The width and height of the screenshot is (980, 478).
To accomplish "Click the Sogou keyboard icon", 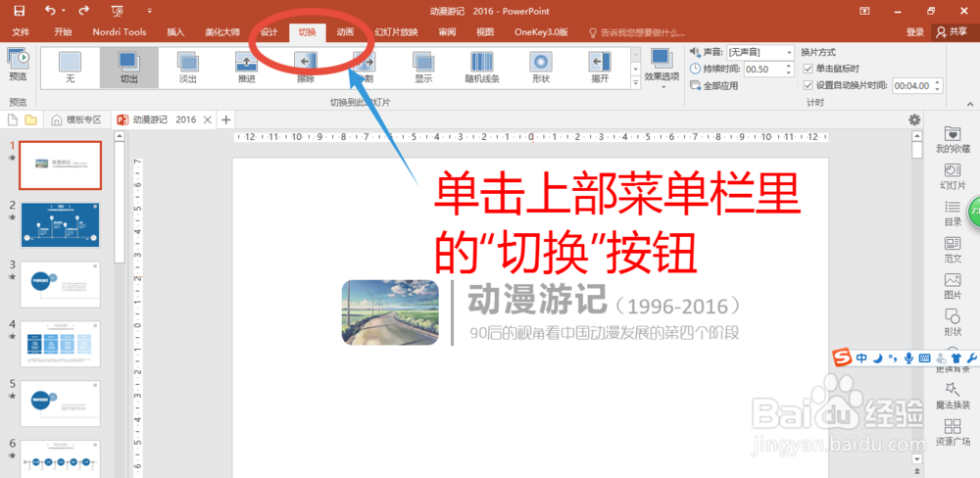I will click(x=924, y=358).
